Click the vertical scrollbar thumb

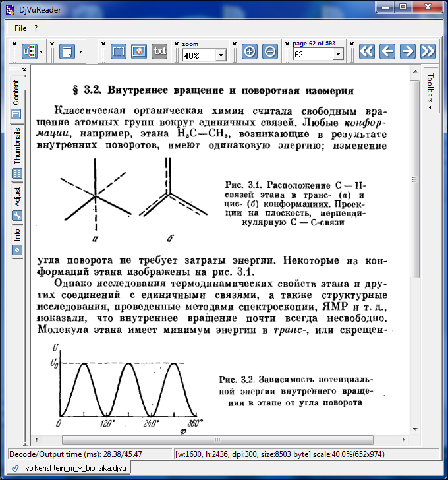coord(415,179)
